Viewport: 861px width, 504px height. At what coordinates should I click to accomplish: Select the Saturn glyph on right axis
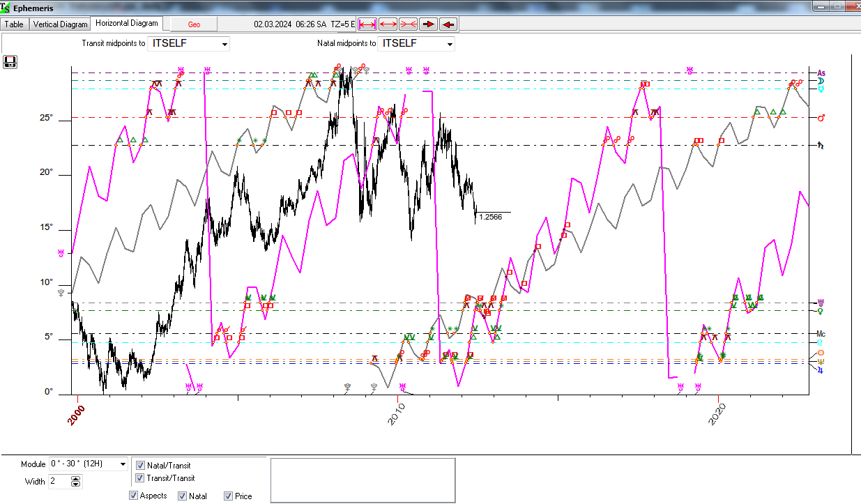(821, 146)
